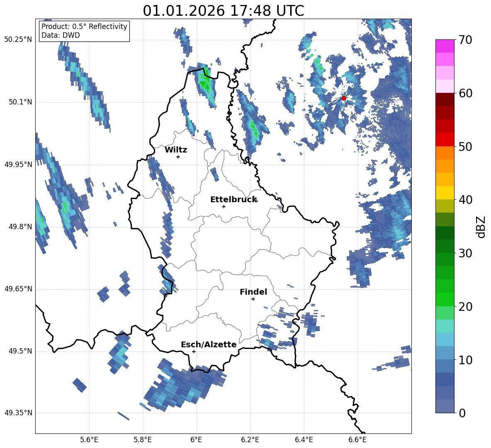Click the 5.8°E longitude label

[143, 440]
